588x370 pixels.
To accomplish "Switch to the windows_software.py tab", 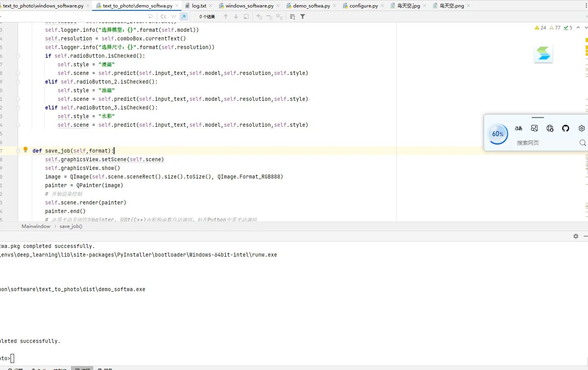I will pos(249,6).
